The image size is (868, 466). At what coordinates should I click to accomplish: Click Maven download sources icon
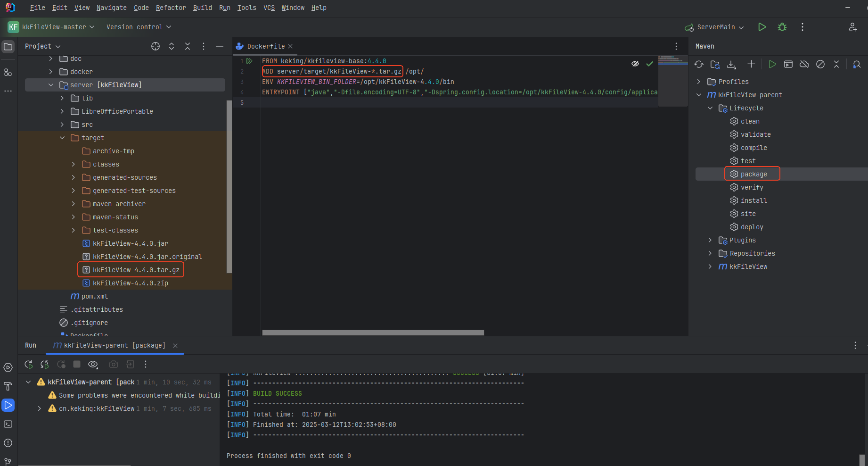(731, 64)
